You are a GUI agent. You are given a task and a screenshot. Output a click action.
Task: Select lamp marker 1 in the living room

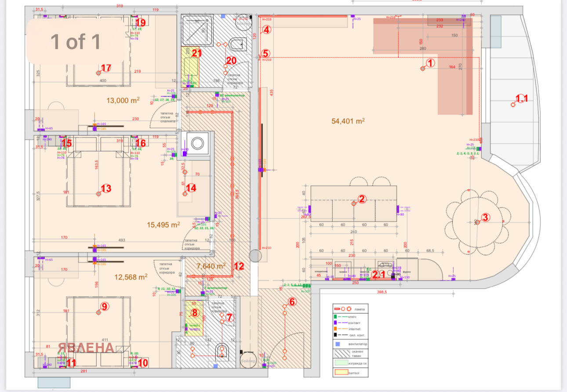tap(430, 63)
